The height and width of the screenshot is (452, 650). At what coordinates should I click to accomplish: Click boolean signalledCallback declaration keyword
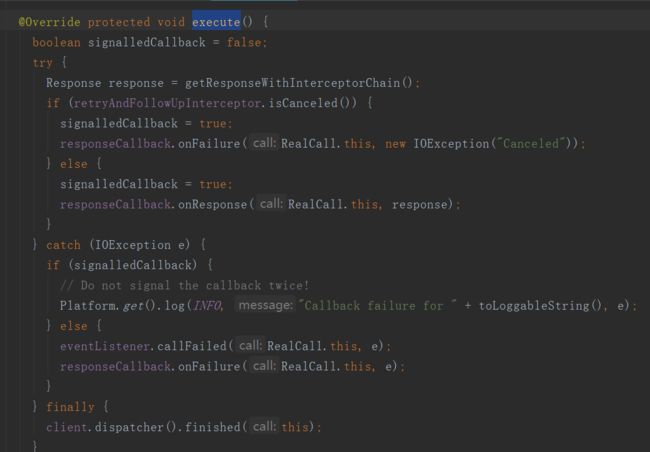(x=56, y=42)
